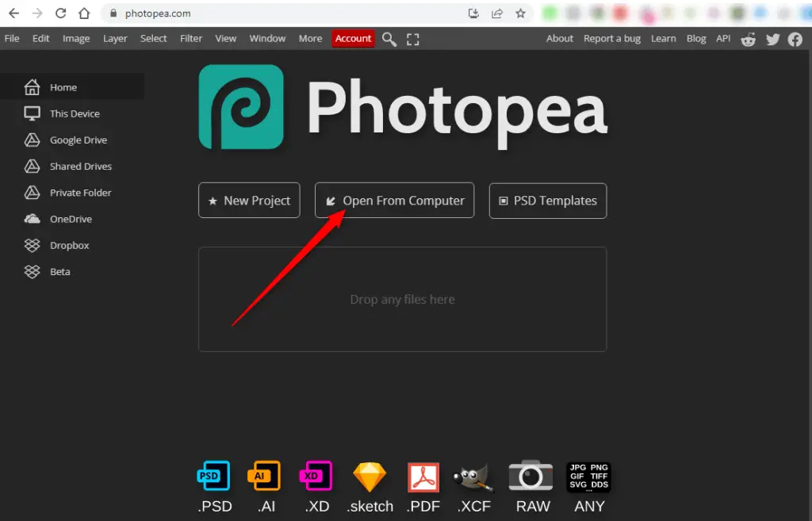Open the Select menu
812x521 pixels.
click(x=153, y=38)
